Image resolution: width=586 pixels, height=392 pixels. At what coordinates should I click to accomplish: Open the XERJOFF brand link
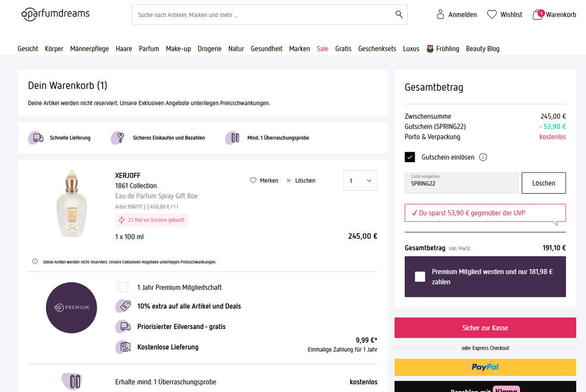pos(128,175)
